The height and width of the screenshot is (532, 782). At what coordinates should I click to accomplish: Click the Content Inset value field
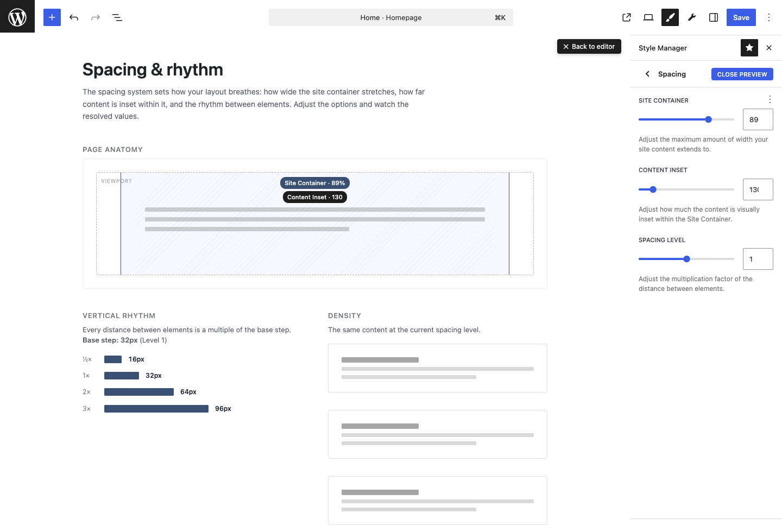coord(758,189)
